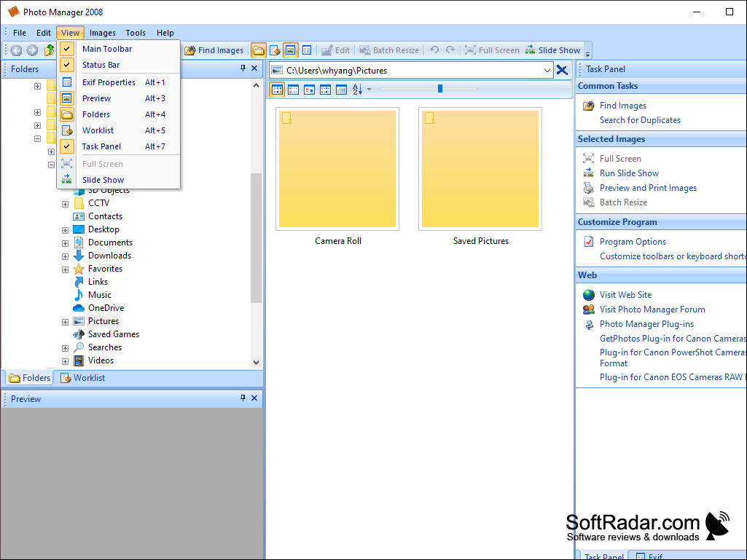Toggle the Folders panel toolbar icon
The width and height of the screenshot is (747, 560).
258,50
